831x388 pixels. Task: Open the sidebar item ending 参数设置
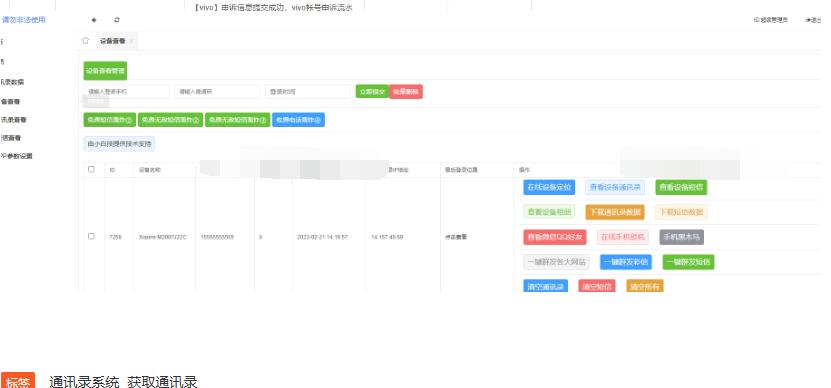[x=16, y=156]
